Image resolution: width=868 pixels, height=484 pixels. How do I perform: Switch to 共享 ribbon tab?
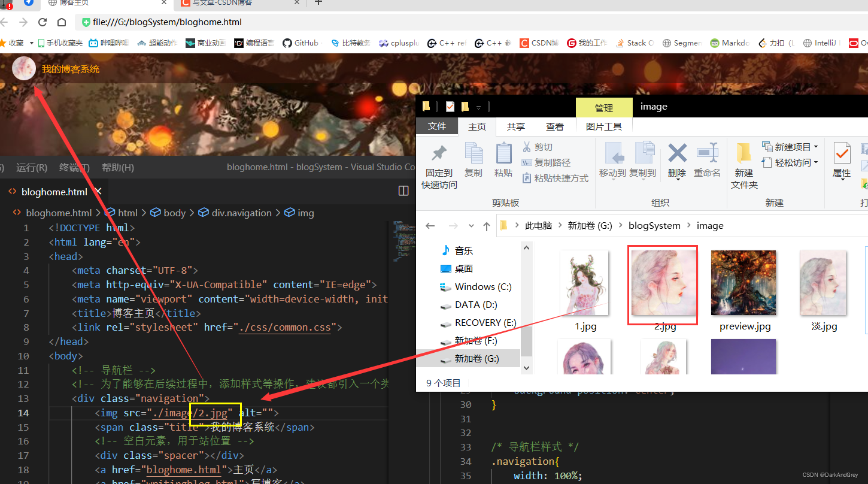pos(516,126)
